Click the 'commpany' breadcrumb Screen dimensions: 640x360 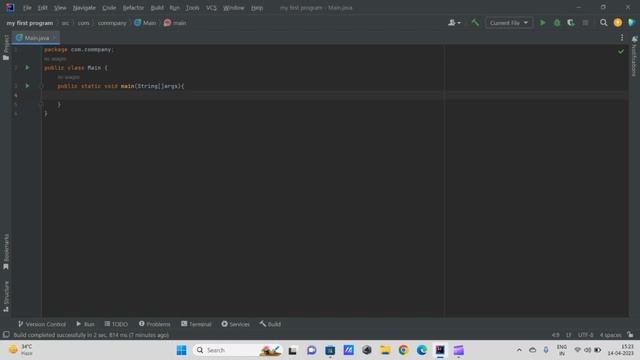pos(112,23)
